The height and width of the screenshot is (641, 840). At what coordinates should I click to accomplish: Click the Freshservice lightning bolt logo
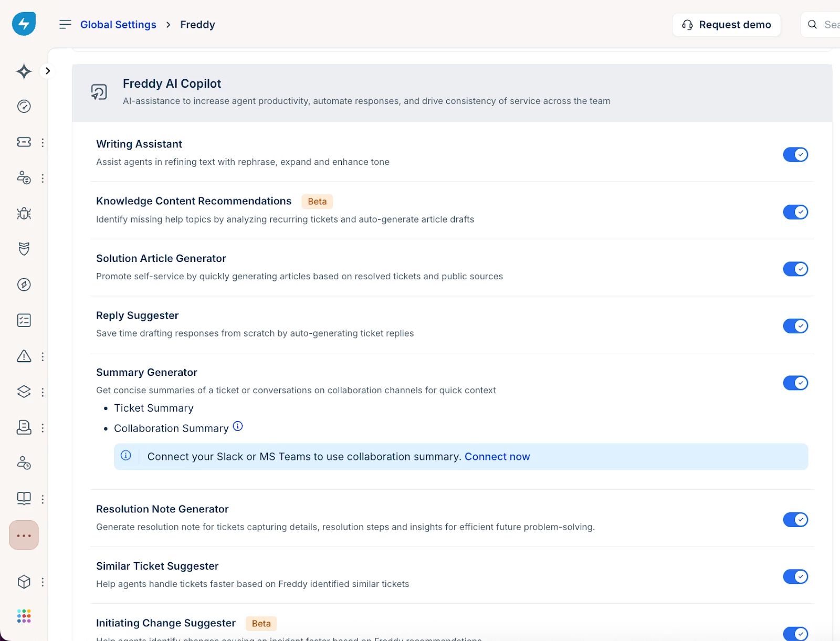tap(24, 24)
